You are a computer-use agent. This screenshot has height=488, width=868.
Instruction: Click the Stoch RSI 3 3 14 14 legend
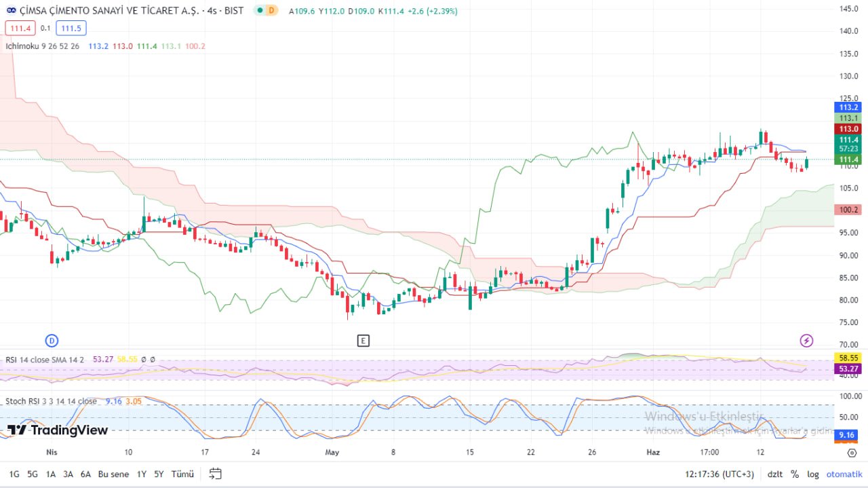pos(51,401)
